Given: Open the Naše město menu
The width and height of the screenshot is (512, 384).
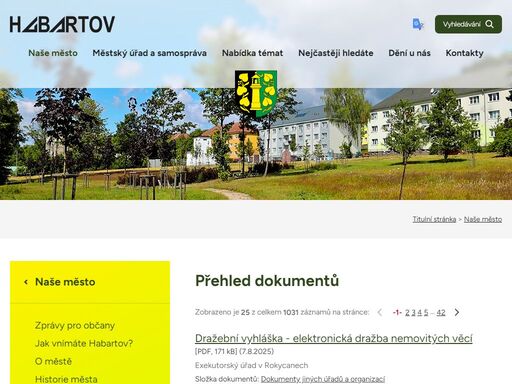Looking at the screenshot, I should tap(53, 53).
